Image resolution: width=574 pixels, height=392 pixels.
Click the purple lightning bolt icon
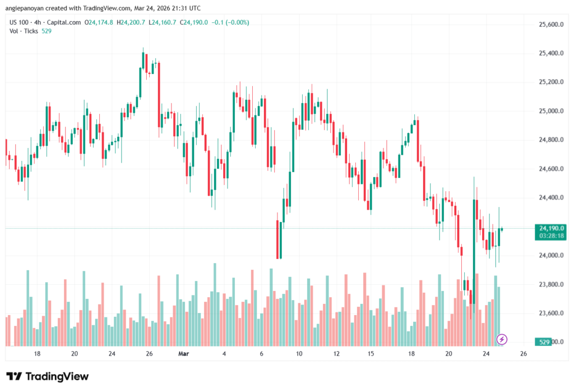502,339
